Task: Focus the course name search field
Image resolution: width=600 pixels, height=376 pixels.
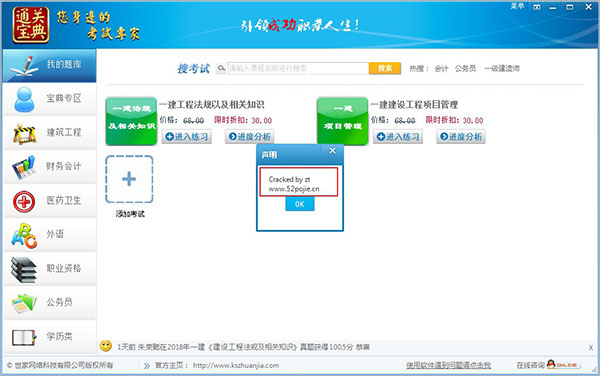Action: 298,68
